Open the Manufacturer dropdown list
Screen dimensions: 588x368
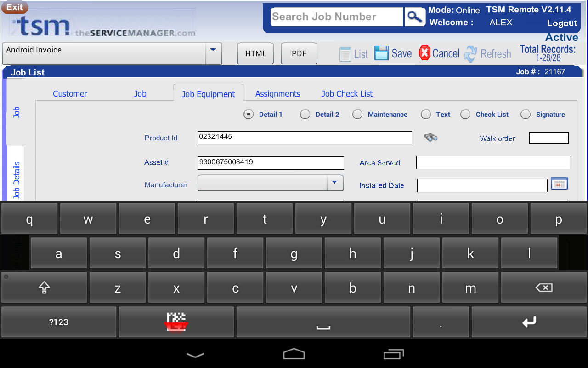coord(334,183)
